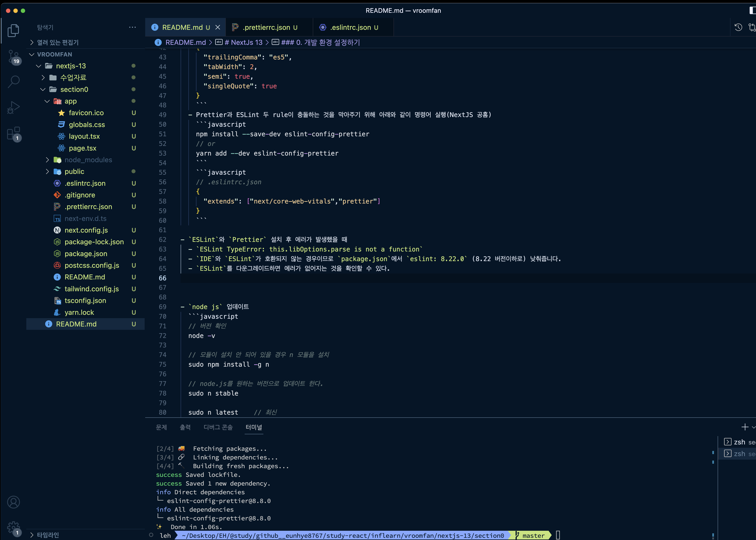Expand the 수업자료 folder
The height and width of the screenshot is (540, 756).
(73, 77)
